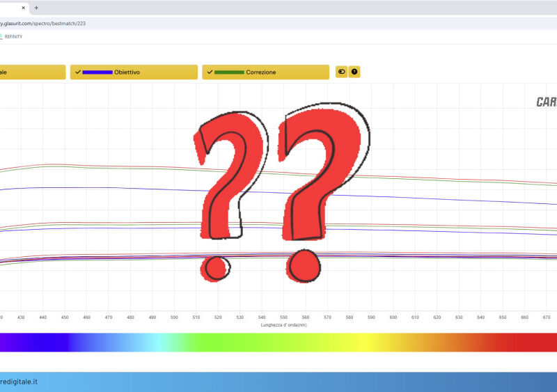Open help via question mark icon
The image size is (557, 392).
[354, 72]
